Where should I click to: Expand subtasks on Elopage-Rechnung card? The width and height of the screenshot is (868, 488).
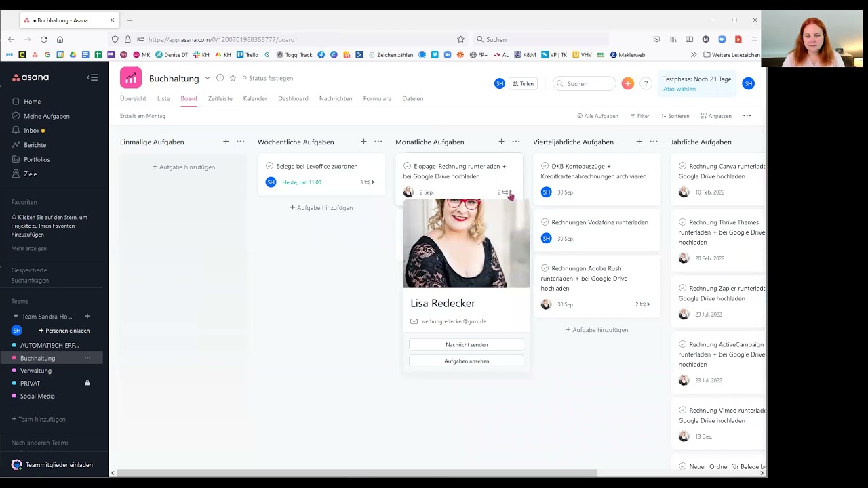coord(505,192)
